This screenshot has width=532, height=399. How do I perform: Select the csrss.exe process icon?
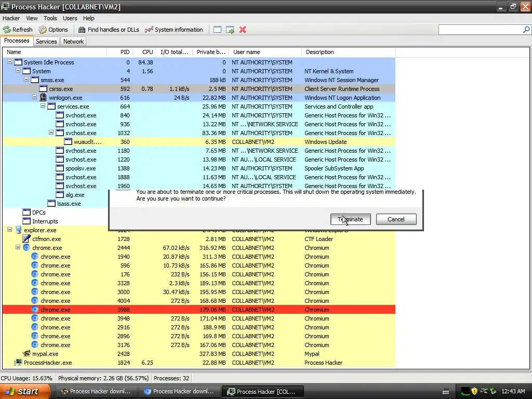(43, 88)
